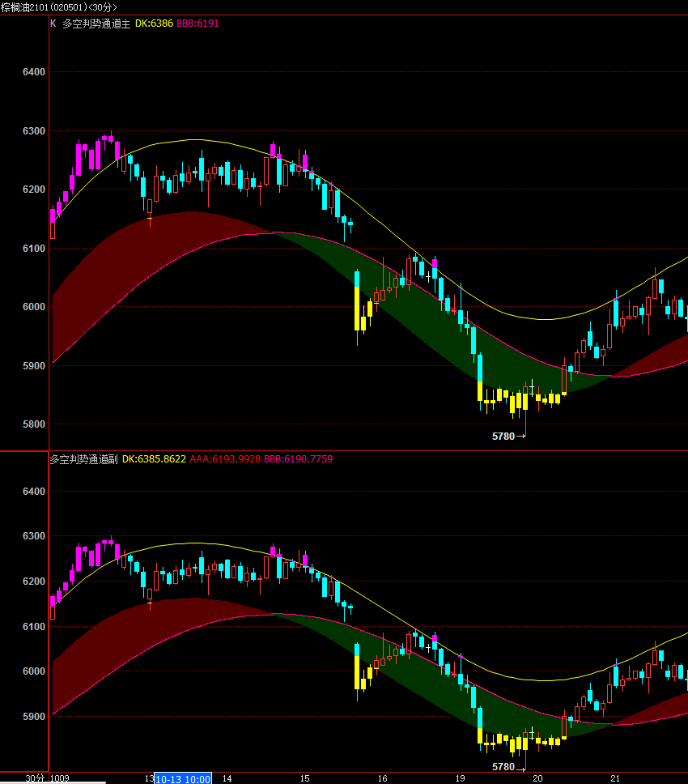Viewport: 688px width, 784px height.
Task: Click the 6200 price label in sub-chart
Action: [x=34, y=582]
